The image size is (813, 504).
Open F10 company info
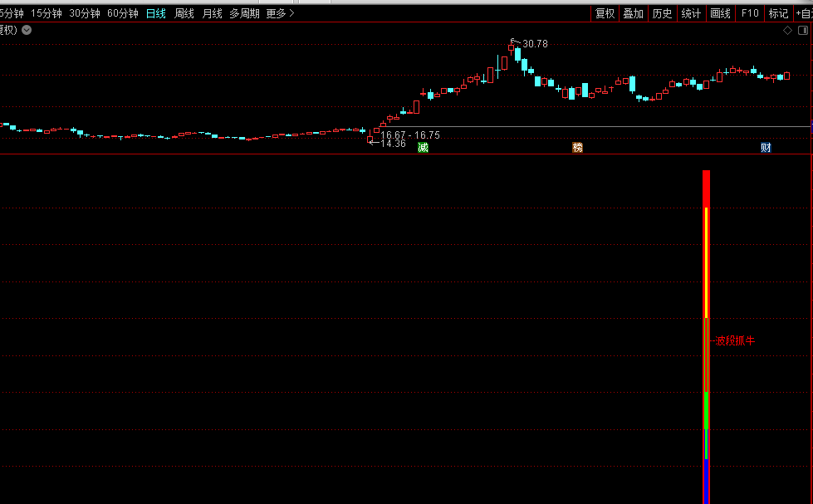coord(750,13)
